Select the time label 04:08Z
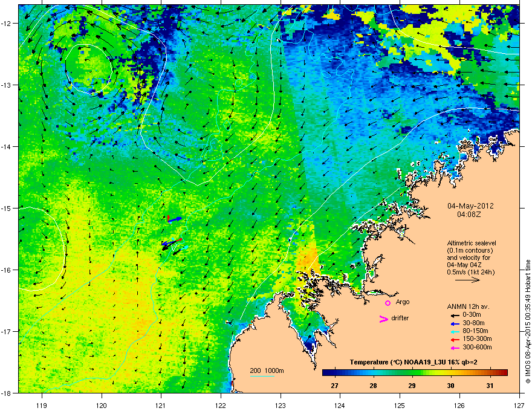 pos(469,215)
